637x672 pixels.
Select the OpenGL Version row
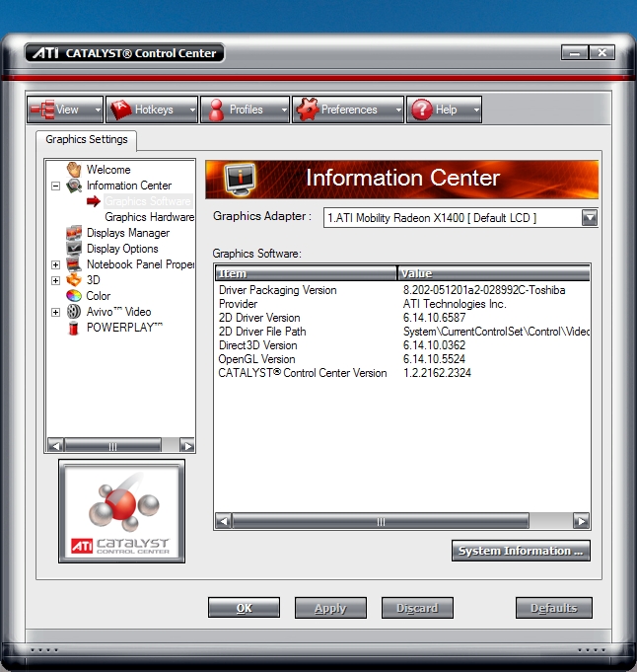pyautogui.click(x=402, y=359)
